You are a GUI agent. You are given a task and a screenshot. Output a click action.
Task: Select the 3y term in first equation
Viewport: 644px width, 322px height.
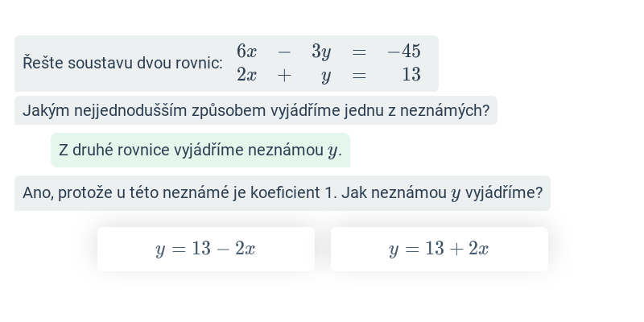(321, 52)
